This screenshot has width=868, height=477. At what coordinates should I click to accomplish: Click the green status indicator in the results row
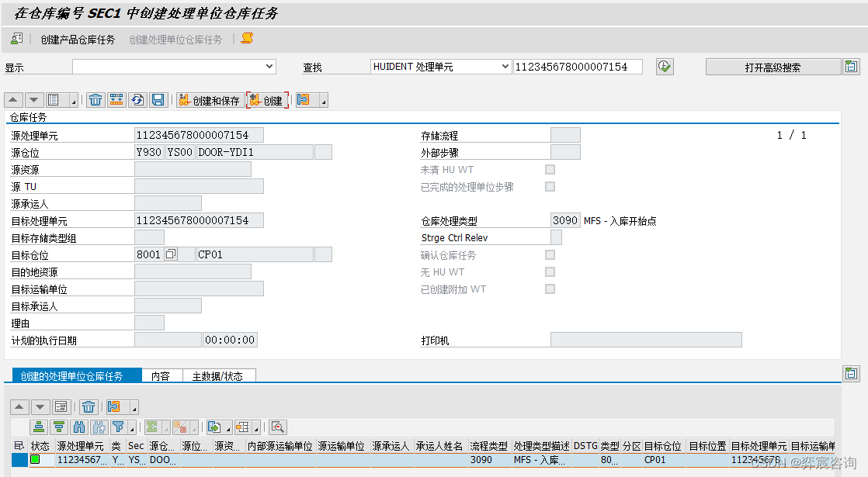34,459
